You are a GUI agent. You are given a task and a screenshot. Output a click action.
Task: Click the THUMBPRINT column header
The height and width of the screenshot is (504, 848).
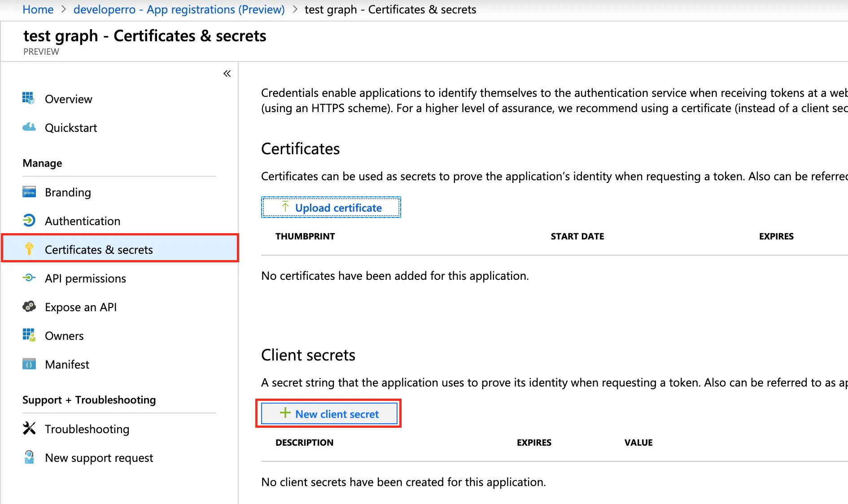[305, 236]
